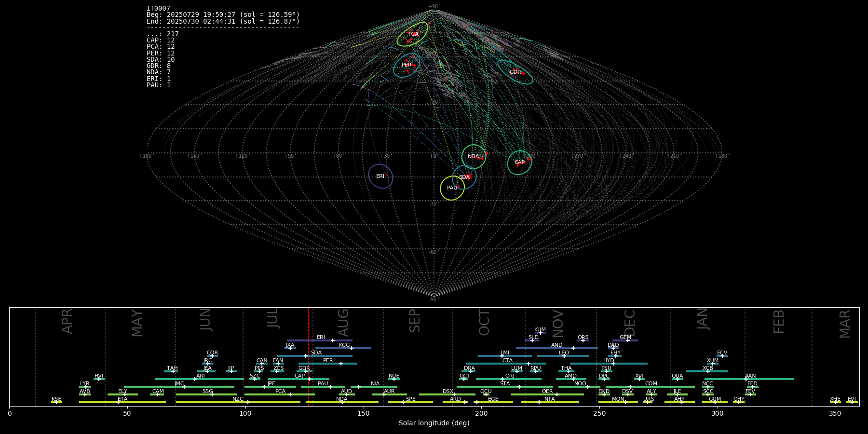Select the LYR shower label in the timeline
This screenshot has width=868, height=434.
(x=85, y=384)
